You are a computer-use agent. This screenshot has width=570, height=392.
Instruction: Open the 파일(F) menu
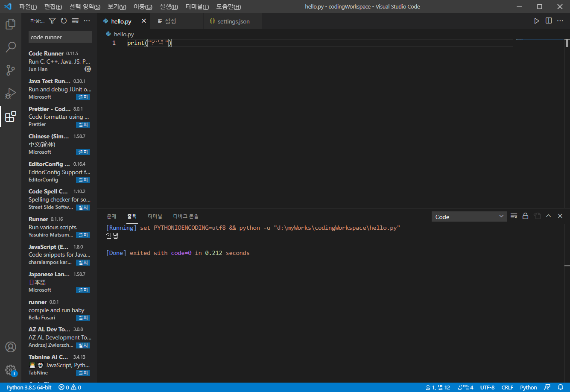click(28, 7)
